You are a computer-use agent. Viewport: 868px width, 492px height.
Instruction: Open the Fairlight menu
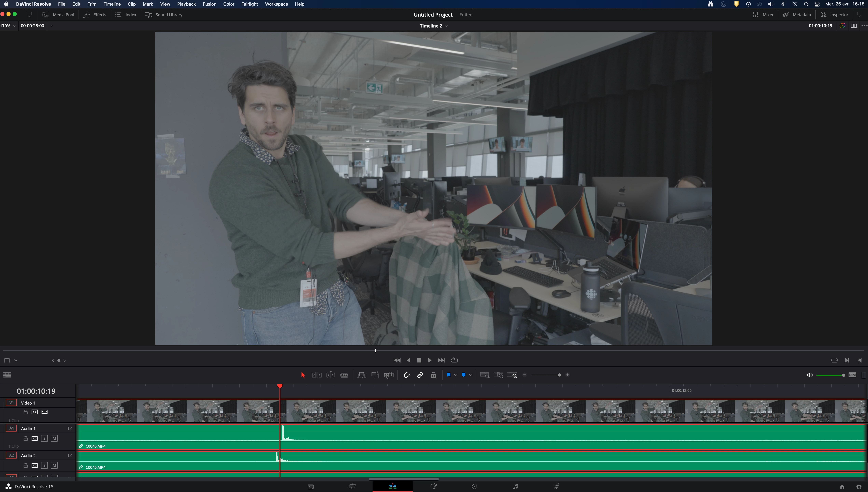249,4
